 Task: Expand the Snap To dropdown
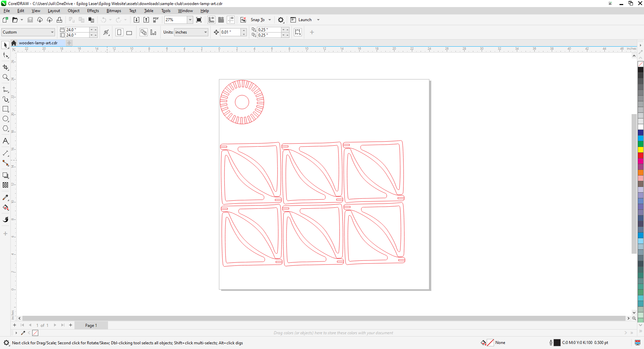coord(270,20)
